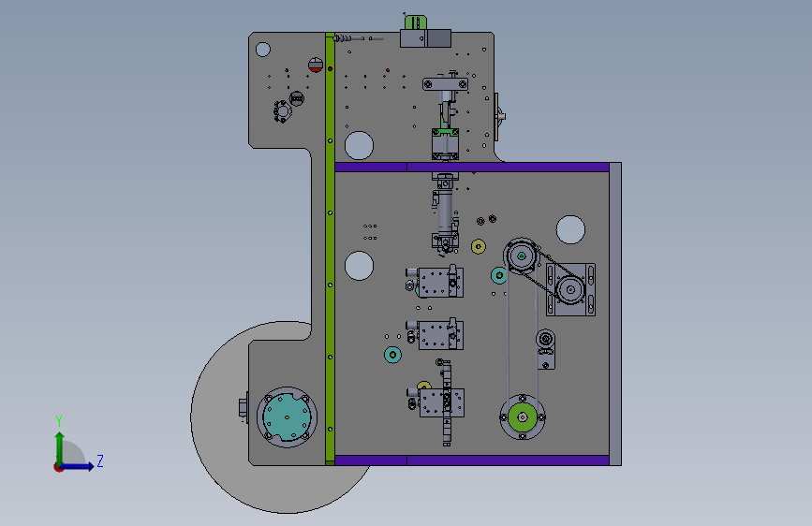Select the tan part on upper plate right edge
Screen dimensions: 812x526
tap(496, 116)
